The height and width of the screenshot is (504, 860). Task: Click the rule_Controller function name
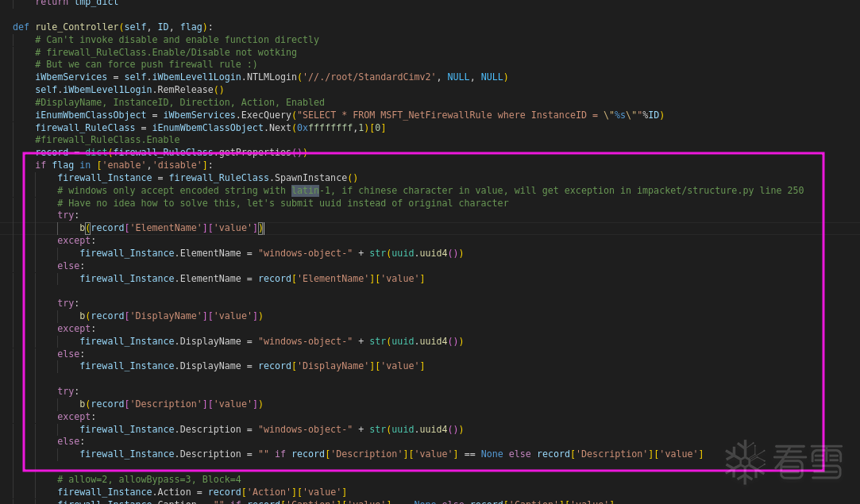77,27
